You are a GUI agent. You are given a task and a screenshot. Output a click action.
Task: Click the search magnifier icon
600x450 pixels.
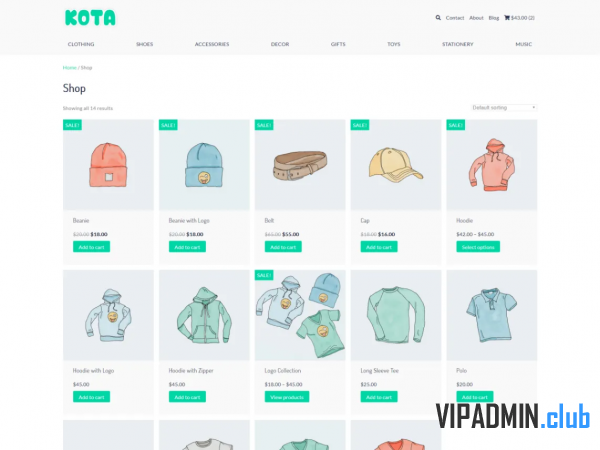(438, 18)
